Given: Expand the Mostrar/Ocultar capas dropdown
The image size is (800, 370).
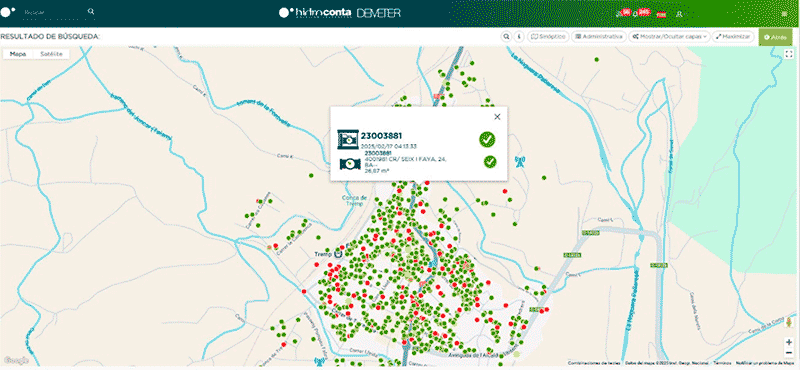Looking at the screenshot, I should 669,37.
